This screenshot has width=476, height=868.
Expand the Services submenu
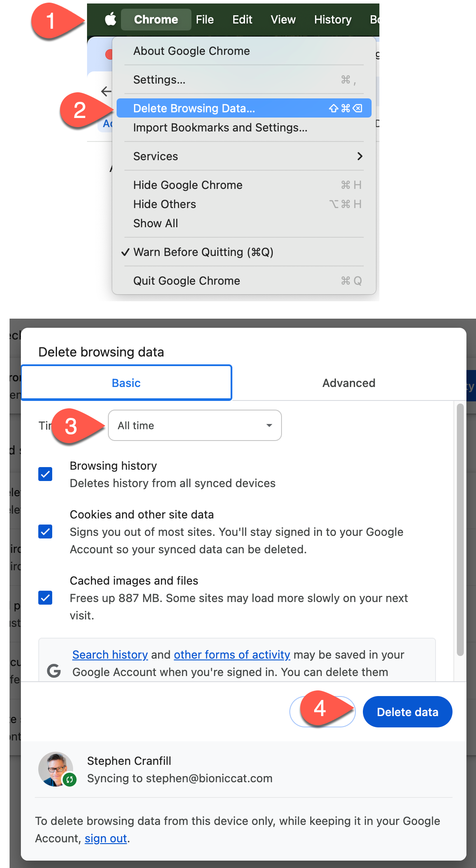pyautogui.click(x=244, y=156)
